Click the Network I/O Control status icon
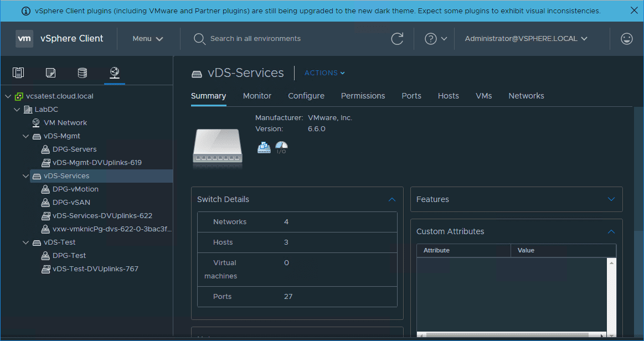This screenshot has width=644, height=341. 281,147
